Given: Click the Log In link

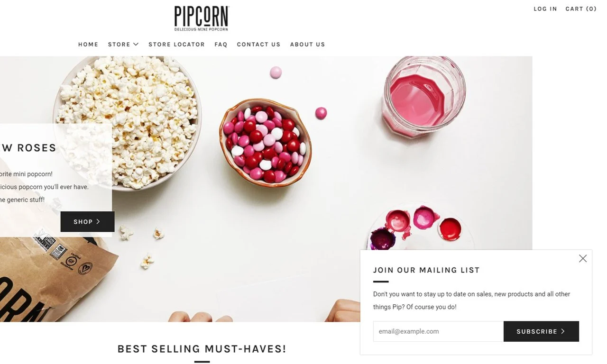Looking at the screenshot, I should click(x=545, y=9).
